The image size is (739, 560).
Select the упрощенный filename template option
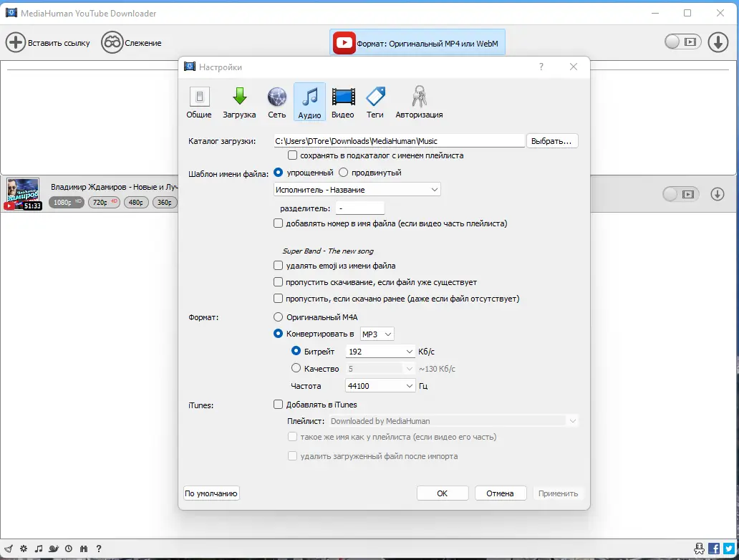coord(278,173)
